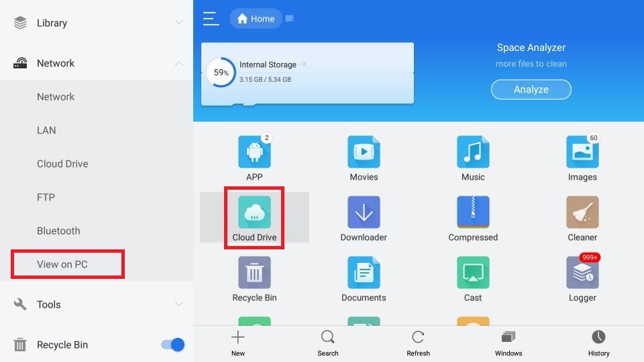The height and width of the screenshot is (362, 644).
Task: Open the Cloud Drive tile
Action: (x=254, y=213)
